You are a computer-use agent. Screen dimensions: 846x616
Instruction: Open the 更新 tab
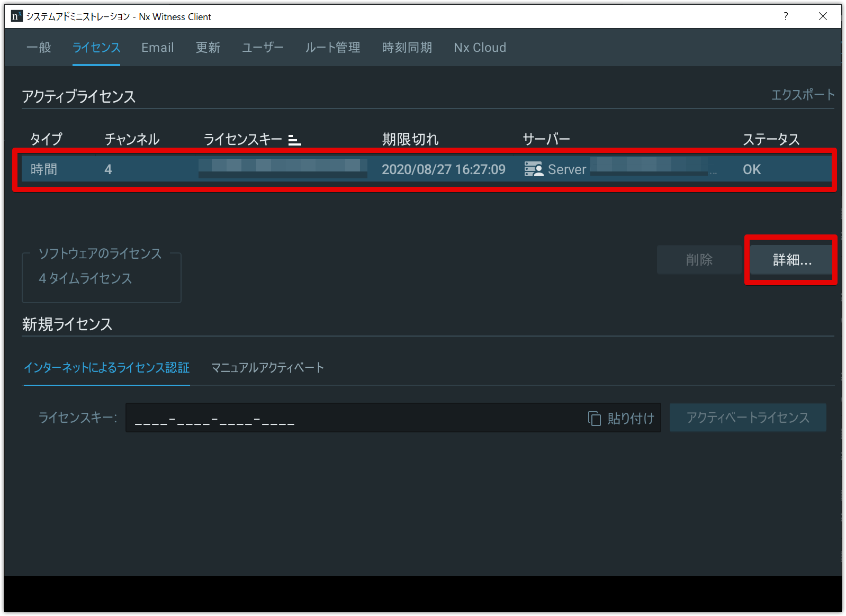pos(208,48)
